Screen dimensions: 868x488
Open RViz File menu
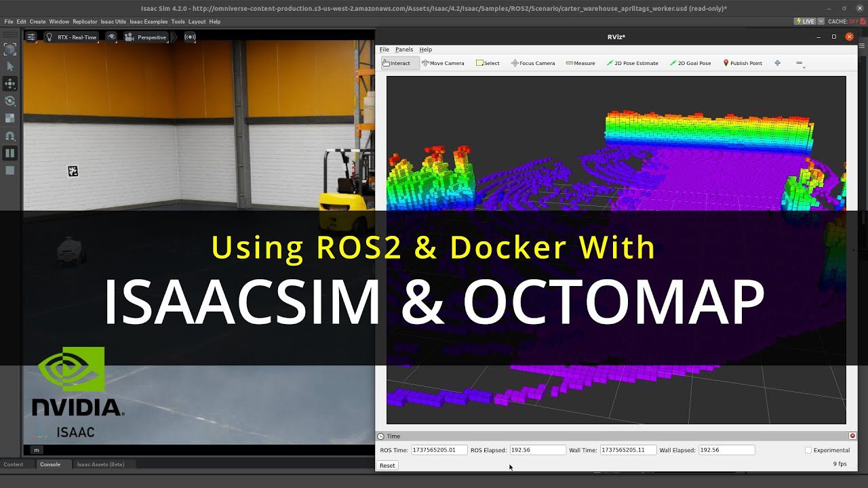coord(384,49)
